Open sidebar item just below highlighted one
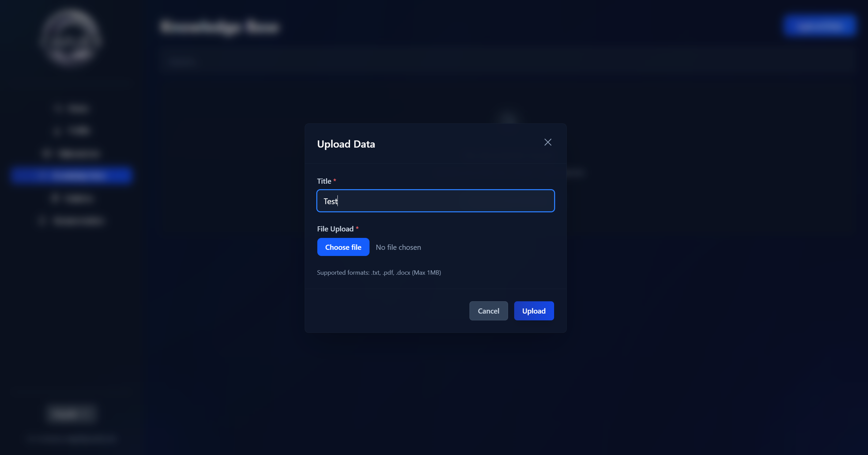Image resolution: width=868 pixels, height=455 pixels. click(72, 198)
